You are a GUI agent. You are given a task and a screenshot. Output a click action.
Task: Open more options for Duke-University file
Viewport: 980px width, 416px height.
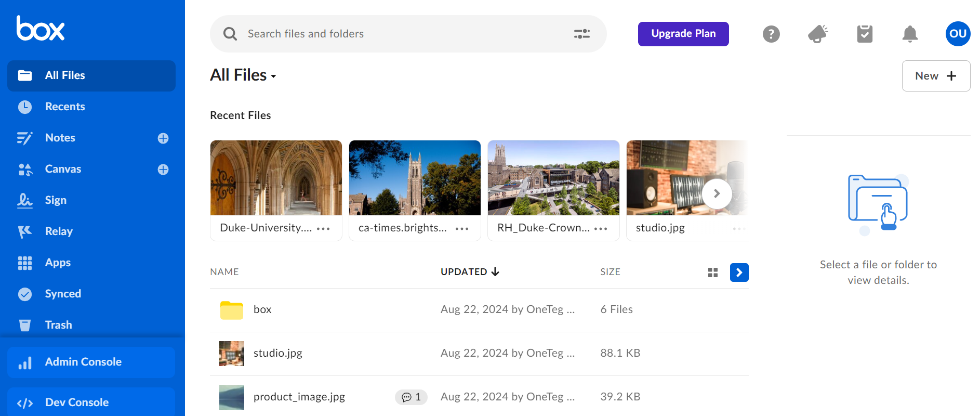click(x=323, y=228)
